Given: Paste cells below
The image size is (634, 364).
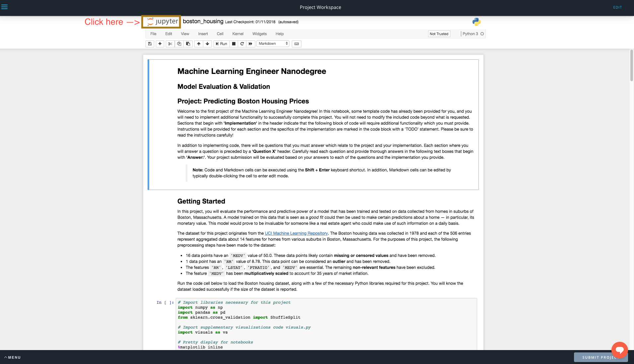Looking at the screenshot, I should [x=188, y=44].
